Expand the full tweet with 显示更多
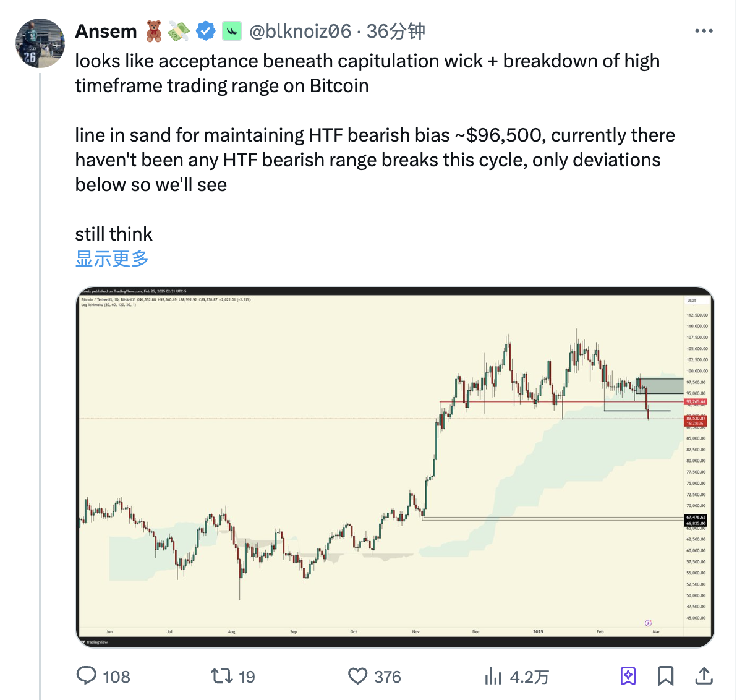This screenshot has width=737, height=700. click(111, 260)
